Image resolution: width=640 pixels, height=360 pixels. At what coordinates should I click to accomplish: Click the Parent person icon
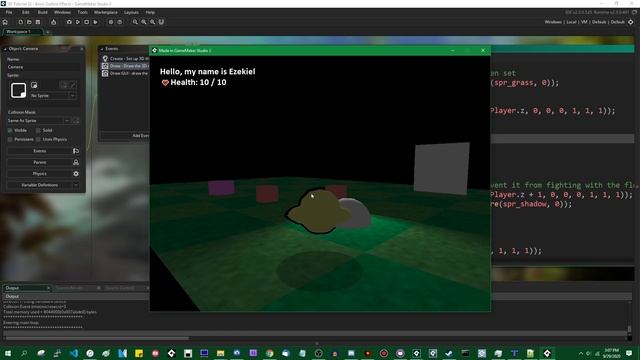click(76, 162)
